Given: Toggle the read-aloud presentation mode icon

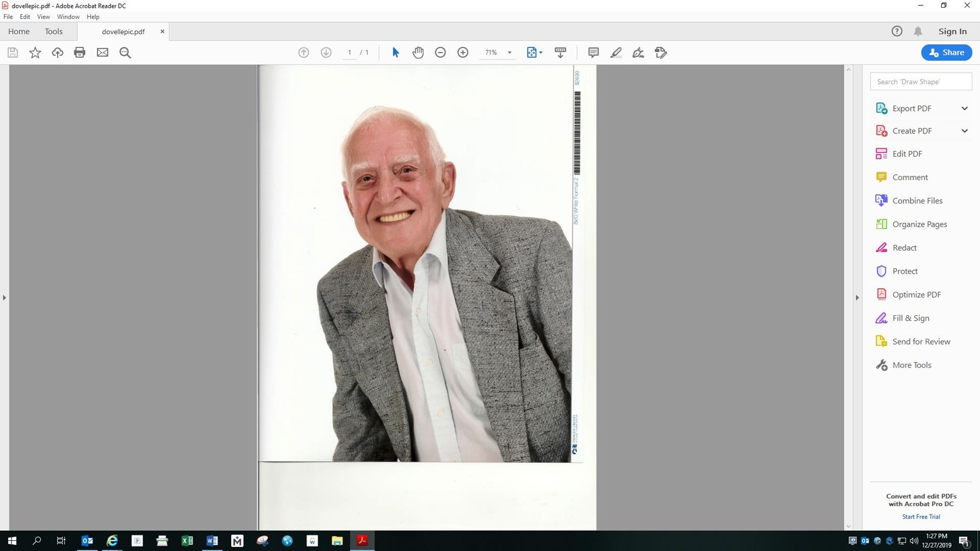Looking at the screenshot, I should pos(560,52).
